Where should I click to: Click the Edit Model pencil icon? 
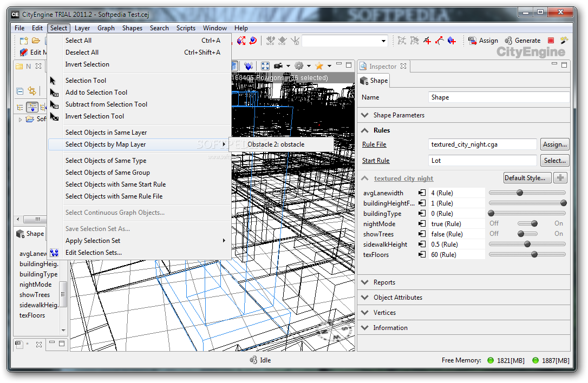[24, 52]
